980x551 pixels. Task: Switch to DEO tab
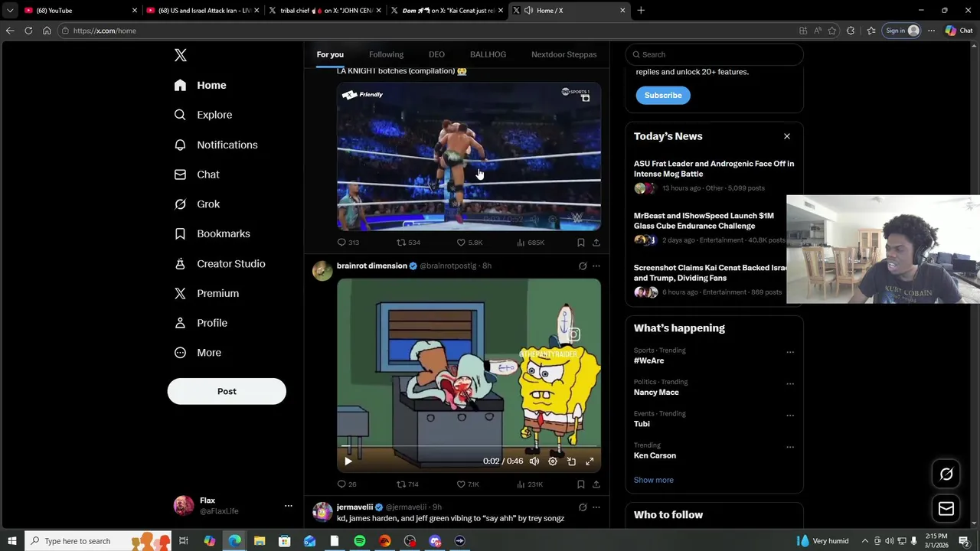(x=436, y=54)
